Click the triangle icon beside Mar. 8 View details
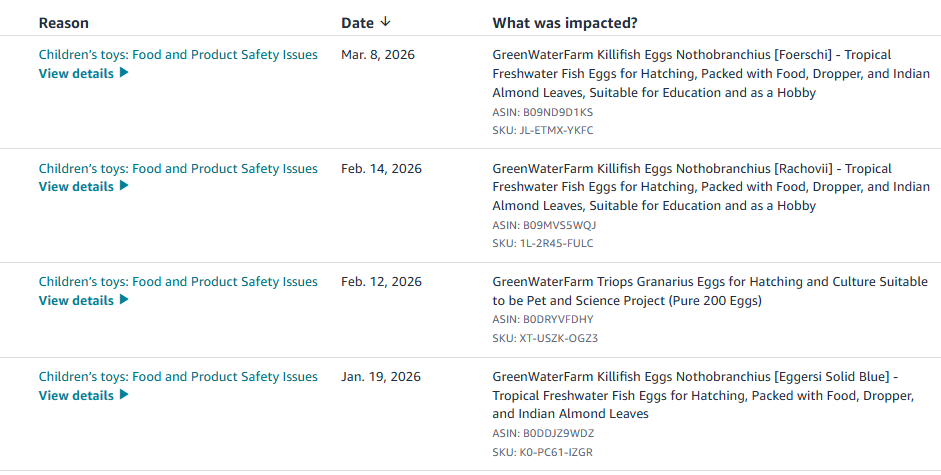This screenshot has height=475, width=941. 124,73
